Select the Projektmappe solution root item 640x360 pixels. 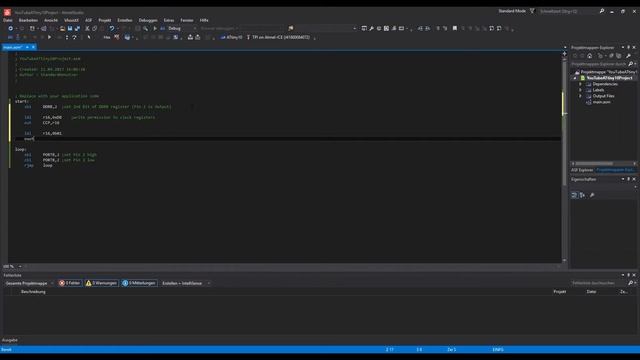coord(605,72)
